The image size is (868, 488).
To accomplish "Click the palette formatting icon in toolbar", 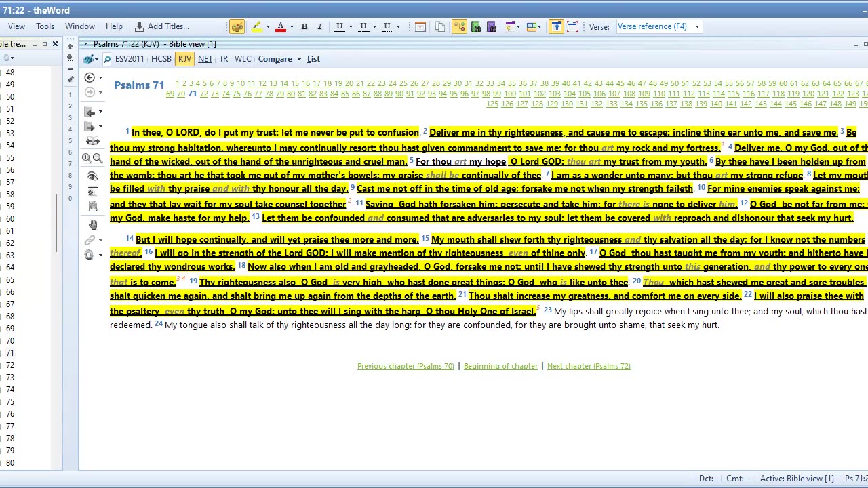I will tap(237, 26).
